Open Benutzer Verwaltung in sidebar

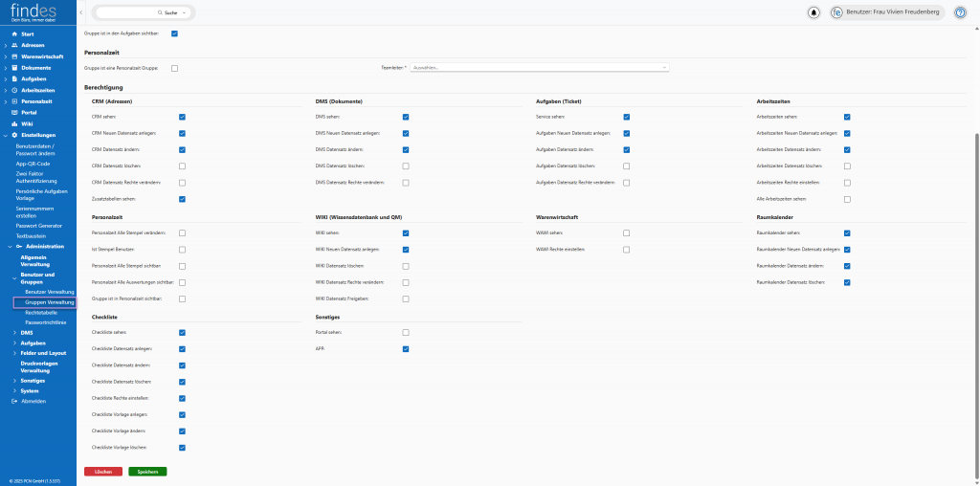click(x=50, y=291)
